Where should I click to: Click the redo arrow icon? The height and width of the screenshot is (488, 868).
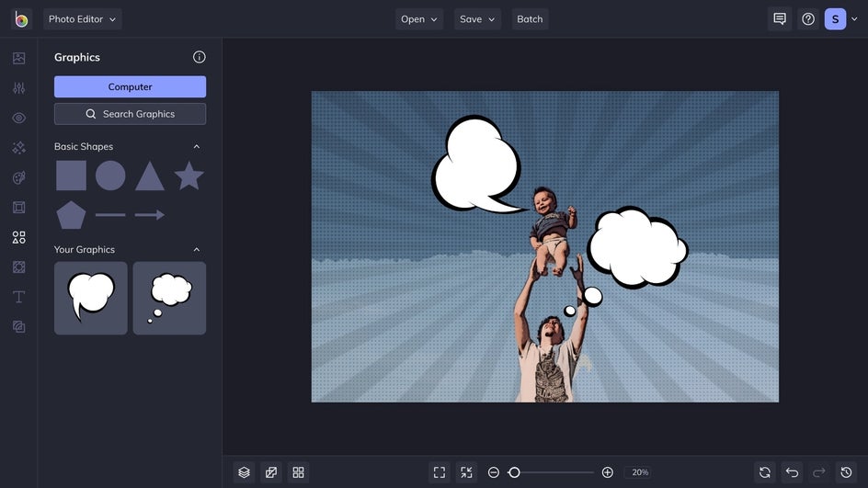[x=819, y=472]
